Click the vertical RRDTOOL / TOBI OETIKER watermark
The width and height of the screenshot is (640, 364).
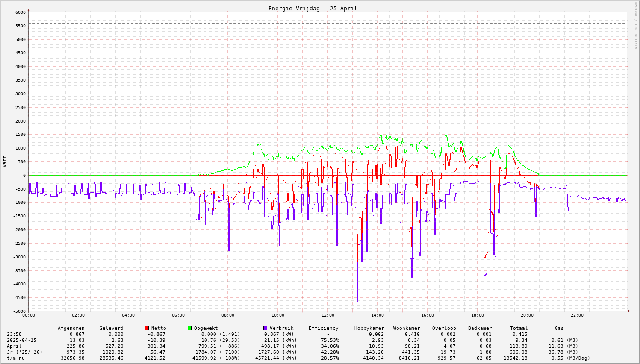point(636,25)
